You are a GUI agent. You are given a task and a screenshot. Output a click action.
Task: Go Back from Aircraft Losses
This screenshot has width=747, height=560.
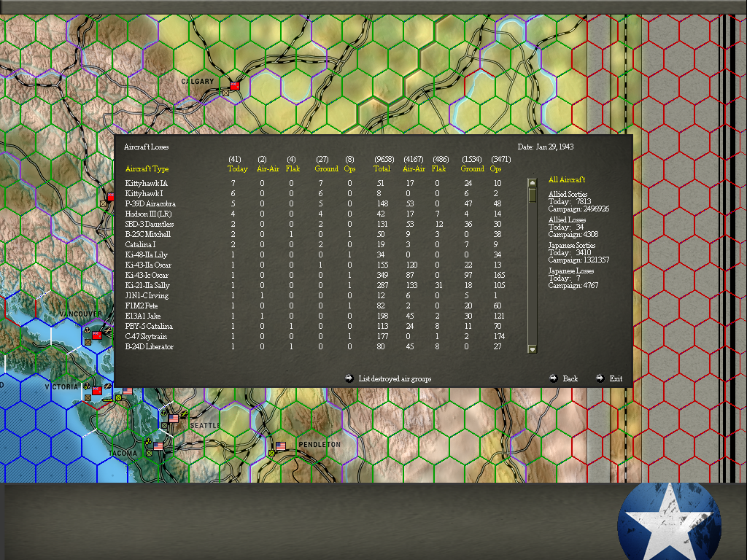coord(570,378)
